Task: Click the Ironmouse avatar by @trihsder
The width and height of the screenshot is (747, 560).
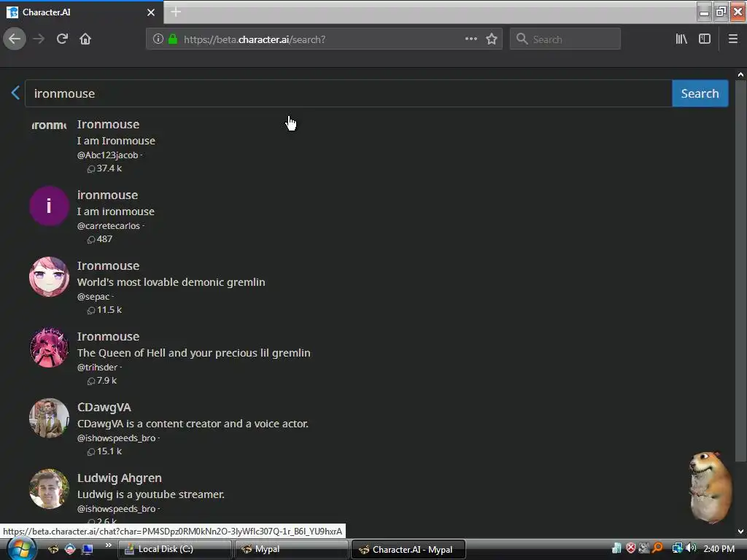Action: pos(49,347)
